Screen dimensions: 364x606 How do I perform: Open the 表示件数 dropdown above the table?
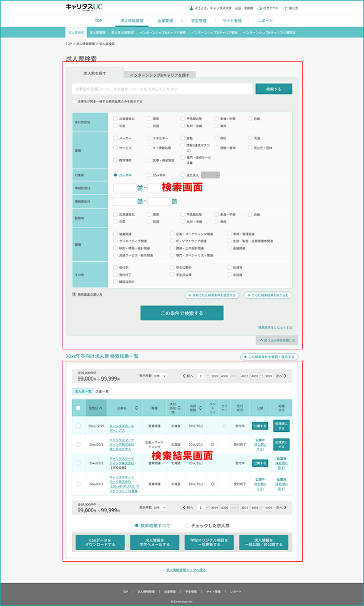point(159,376)
